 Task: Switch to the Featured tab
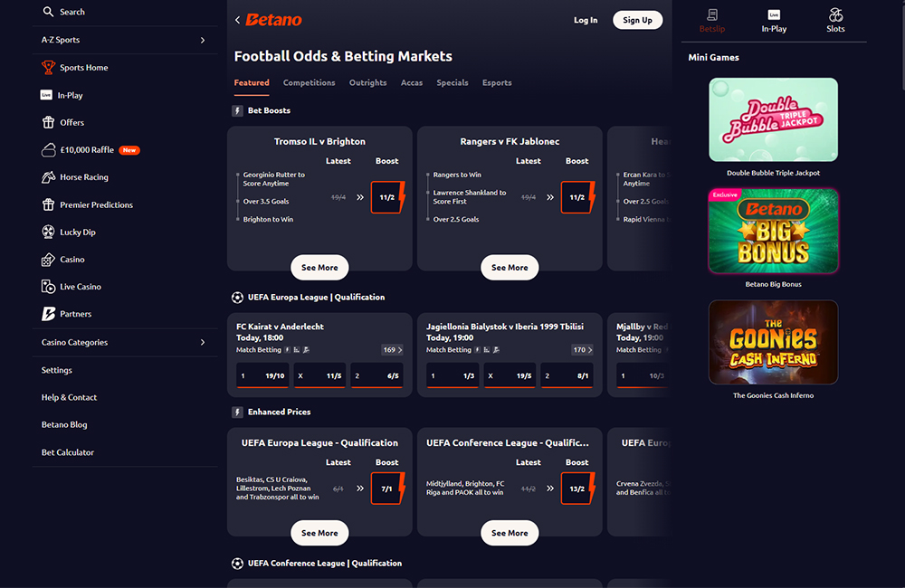coord(252,83)
